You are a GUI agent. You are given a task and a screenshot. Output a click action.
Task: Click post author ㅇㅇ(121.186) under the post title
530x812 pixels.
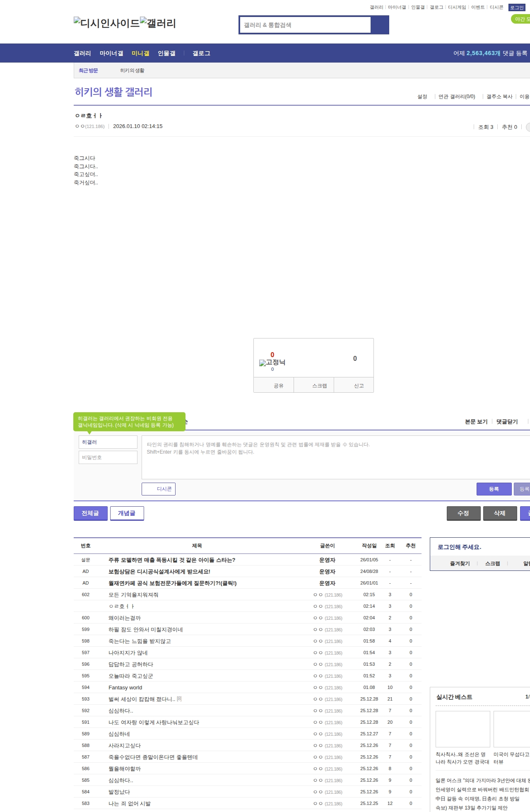[x=90, y=126]
